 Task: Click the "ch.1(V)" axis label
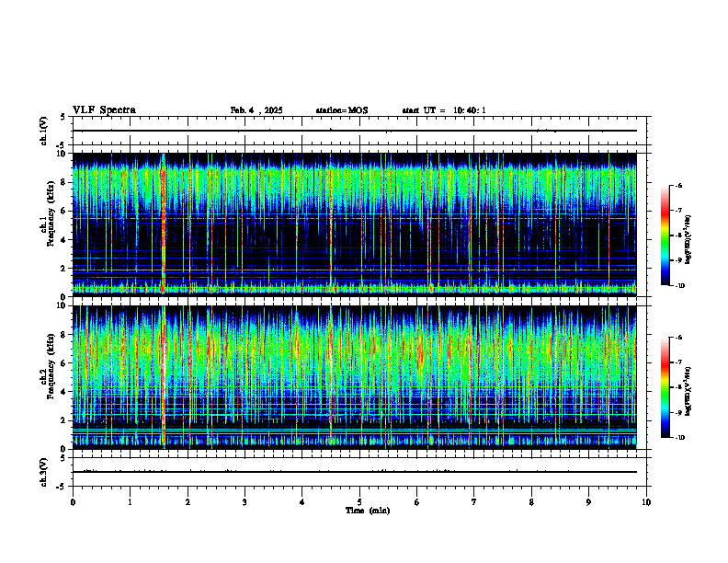(43, 131)
